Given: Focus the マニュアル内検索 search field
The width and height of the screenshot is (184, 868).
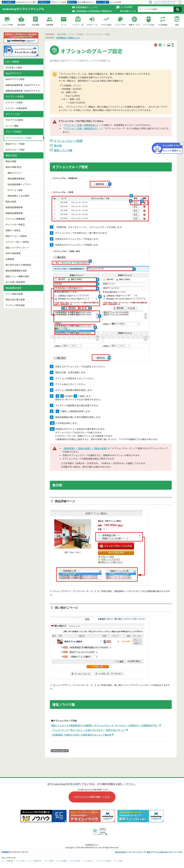Looking at the screenshot, I should tap(156, 9).
